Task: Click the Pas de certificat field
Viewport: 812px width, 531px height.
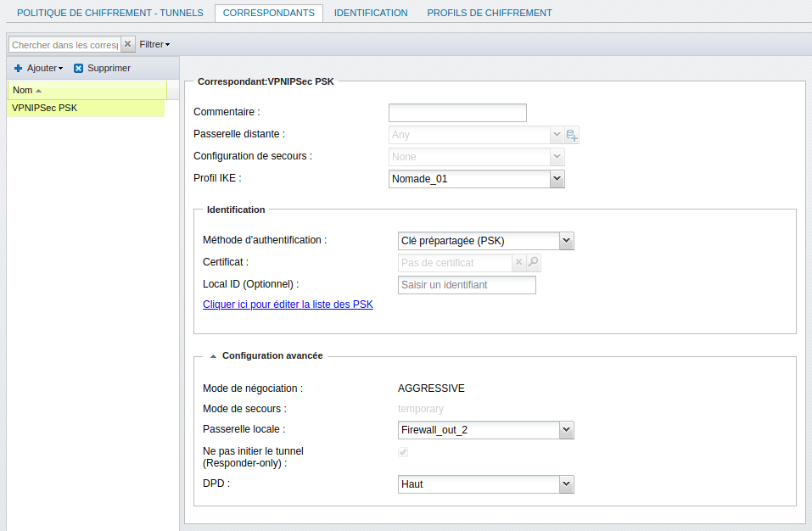Action: point(455,262)
